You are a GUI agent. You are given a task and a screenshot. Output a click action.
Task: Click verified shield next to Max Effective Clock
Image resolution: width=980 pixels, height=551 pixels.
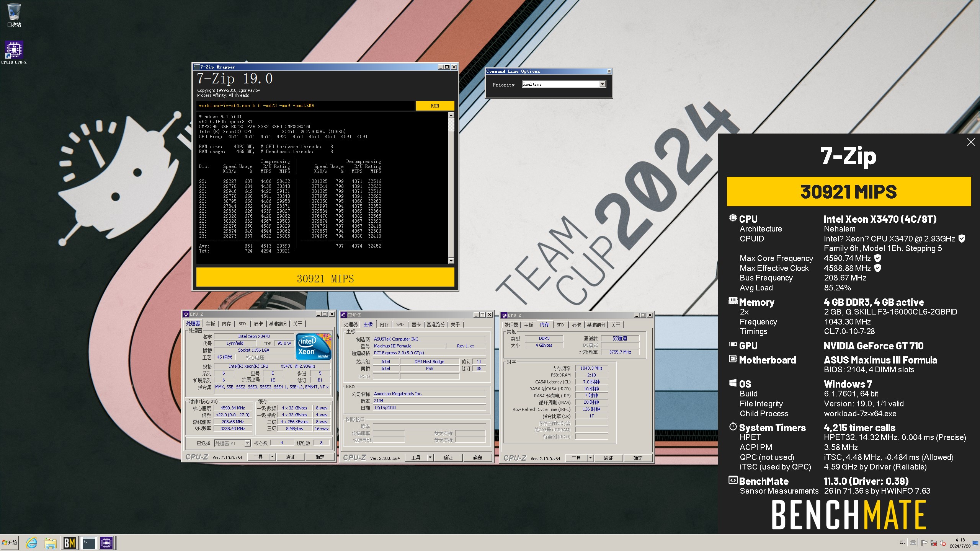(878, 268)
